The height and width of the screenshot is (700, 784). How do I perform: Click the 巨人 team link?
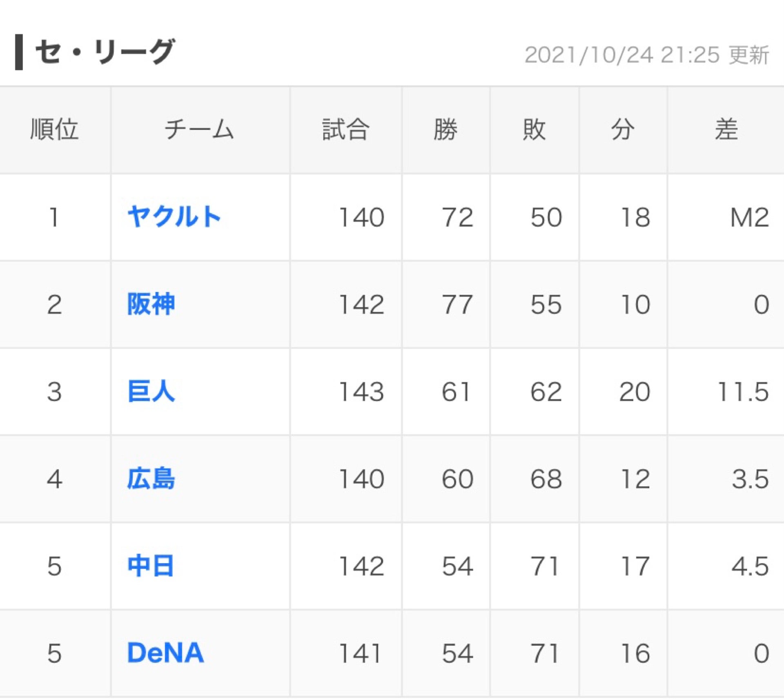151,391
